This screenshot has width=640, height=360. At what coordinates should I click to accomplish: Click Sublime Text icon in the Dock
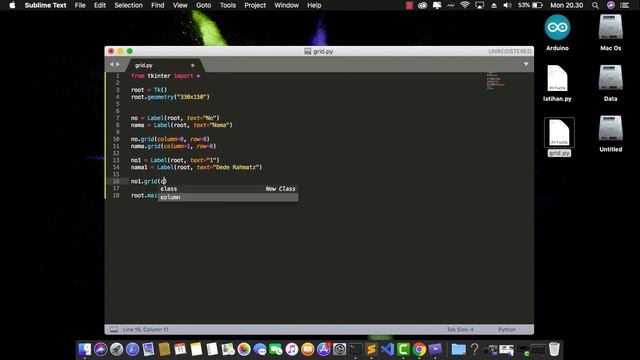pos(371,350)
